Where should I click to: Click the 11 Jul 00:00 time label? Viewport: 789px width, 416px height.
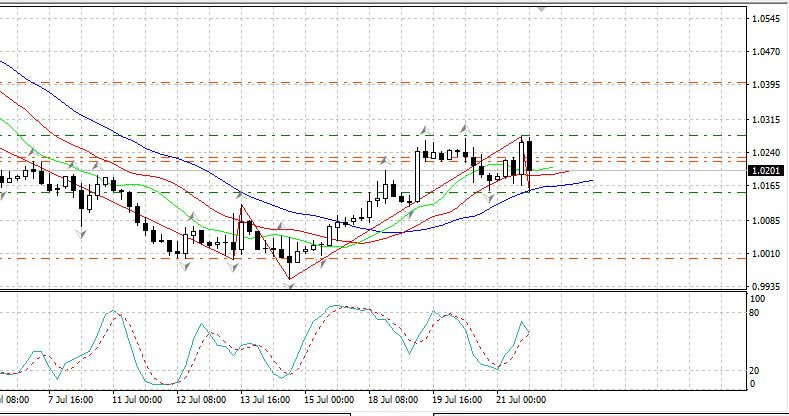point(137,398)
